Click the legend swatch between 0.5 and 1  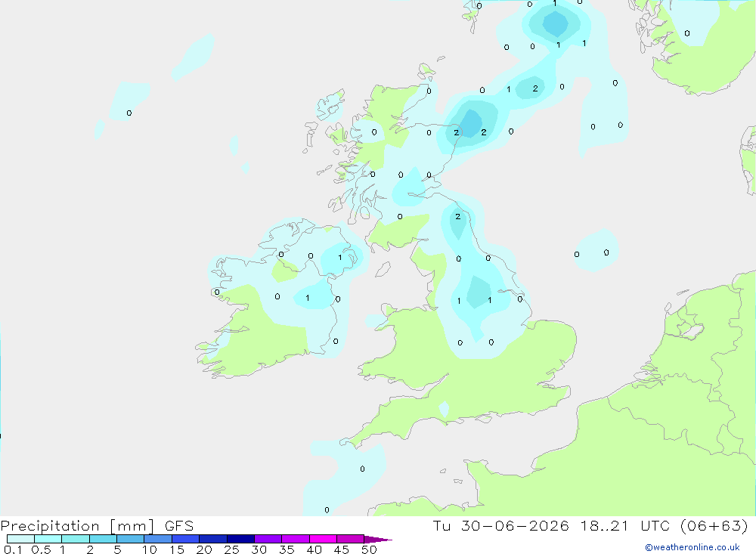pyautogui.click(x=48, y=539)
